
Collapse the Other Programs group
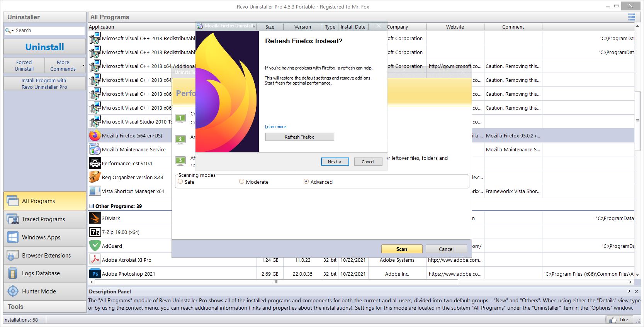tap(92, 206)
